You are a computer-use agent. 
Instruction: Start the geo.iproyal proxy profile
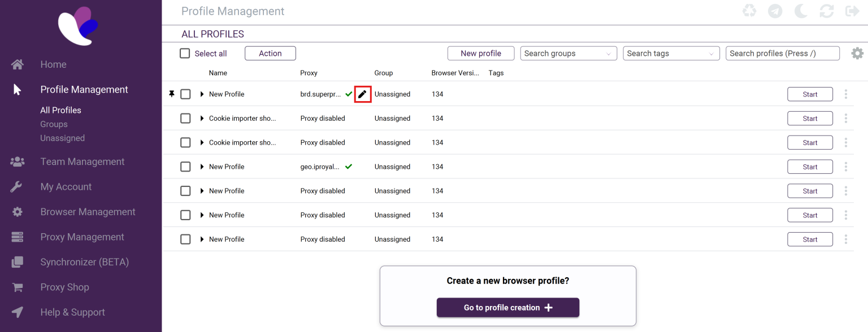pos(810,167)
